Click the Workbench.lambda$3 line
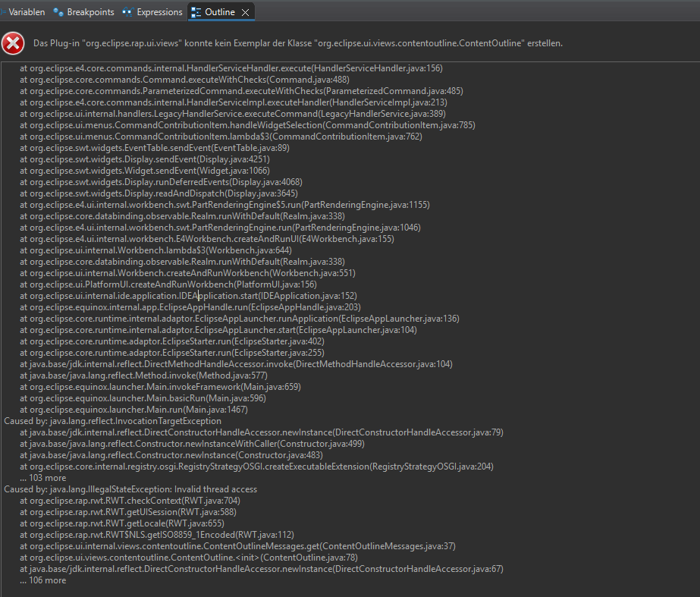700x597 pixels. pos(155,250)
